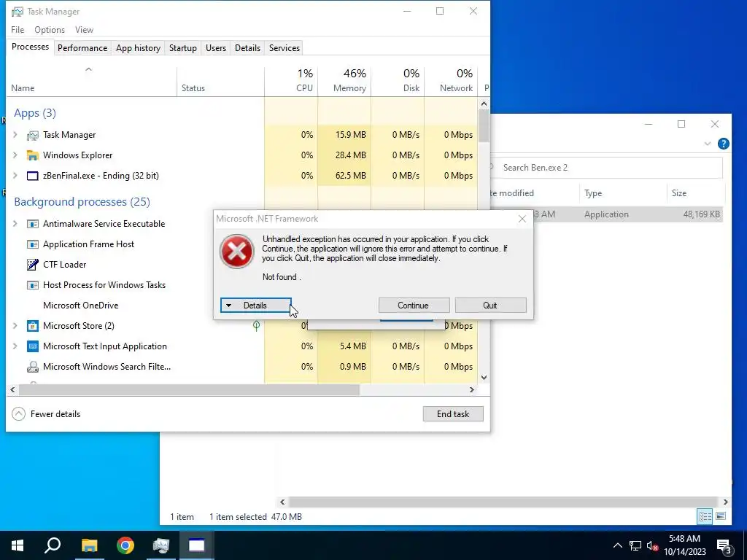Click the Microsoft Text Input Application icon
747x560 pixels.
(x=32, y=346)
